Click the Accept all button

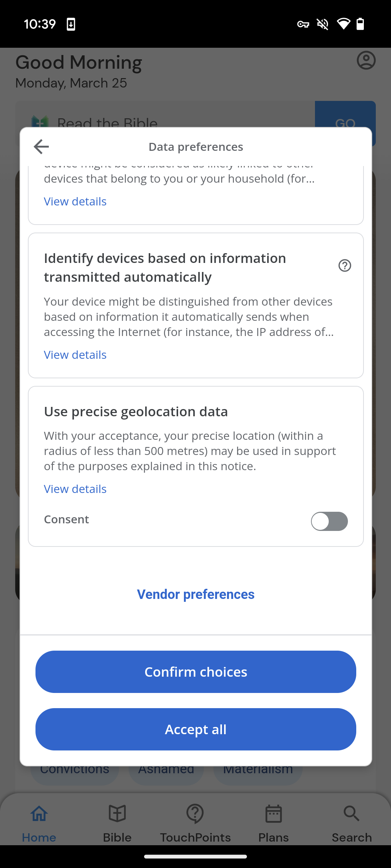pyautogui.click(x=196, y=729)
